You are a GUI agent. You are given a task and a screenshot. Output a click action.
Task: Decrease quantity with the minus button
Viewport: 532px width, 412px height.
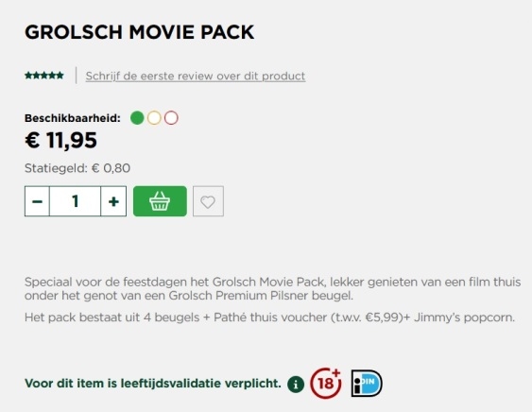coord(37,201)
